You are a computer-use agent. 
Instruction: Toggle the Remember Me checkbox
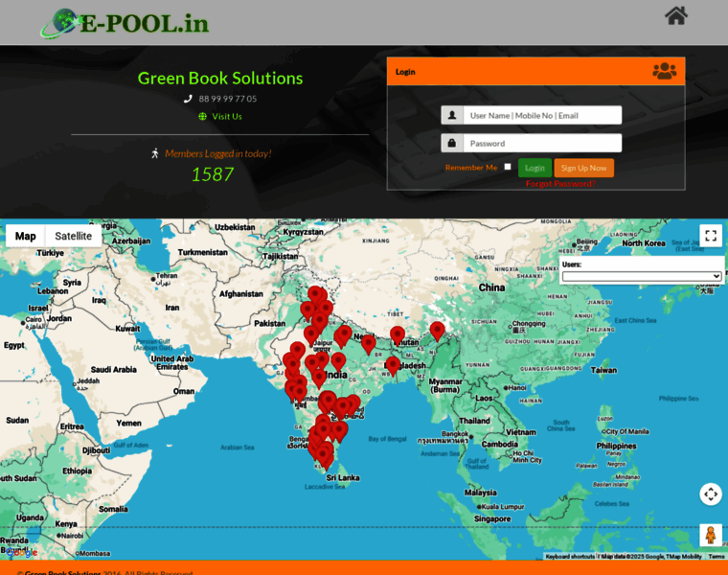(508, 167)
